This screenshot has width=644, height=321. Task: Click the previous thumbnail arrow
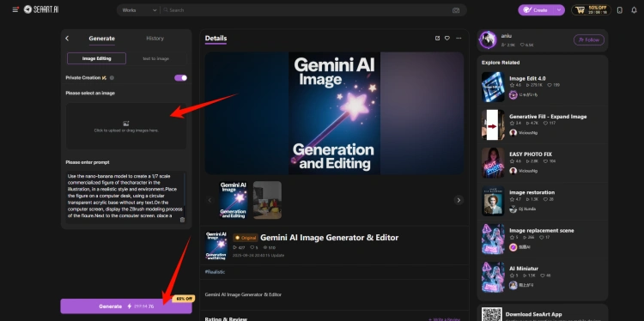[x=210, y=200]
